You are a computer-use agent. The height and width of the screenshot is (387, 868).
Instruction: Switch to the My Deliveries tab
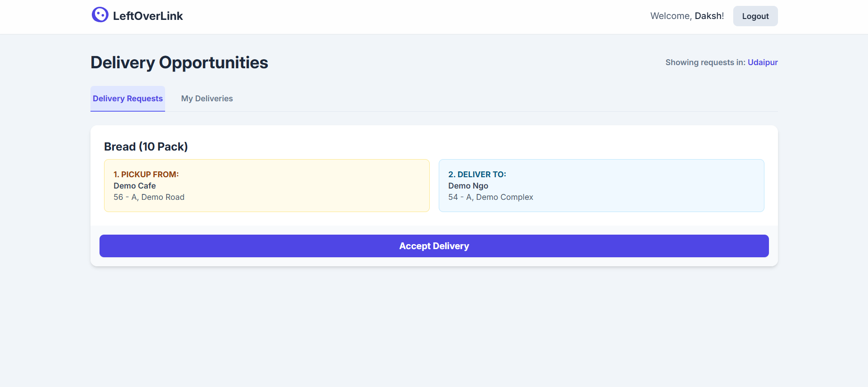click(x=207, y=99)
